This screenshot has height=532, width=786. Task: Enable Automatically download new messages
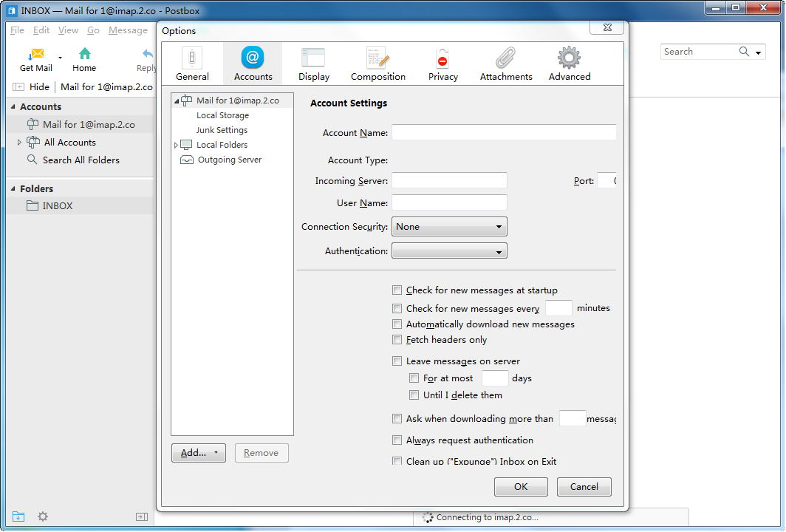coord(397,324)
